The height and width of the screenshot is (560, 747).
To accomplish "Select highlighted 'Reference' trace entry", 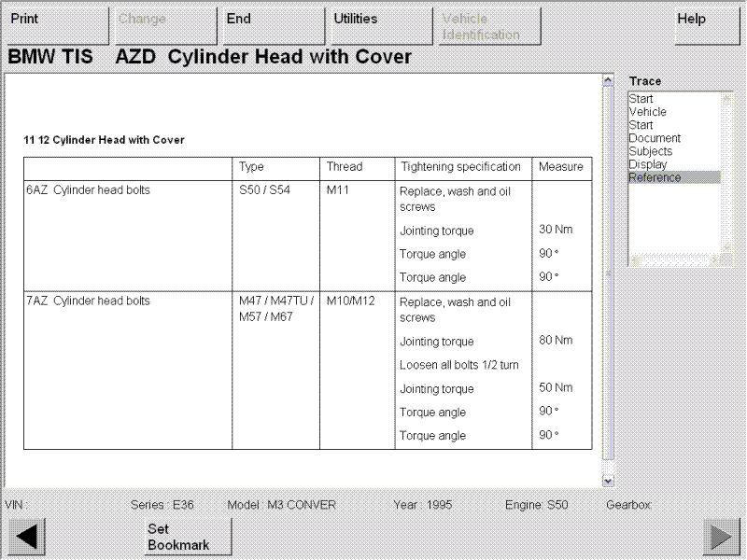I will pos(655,177).
